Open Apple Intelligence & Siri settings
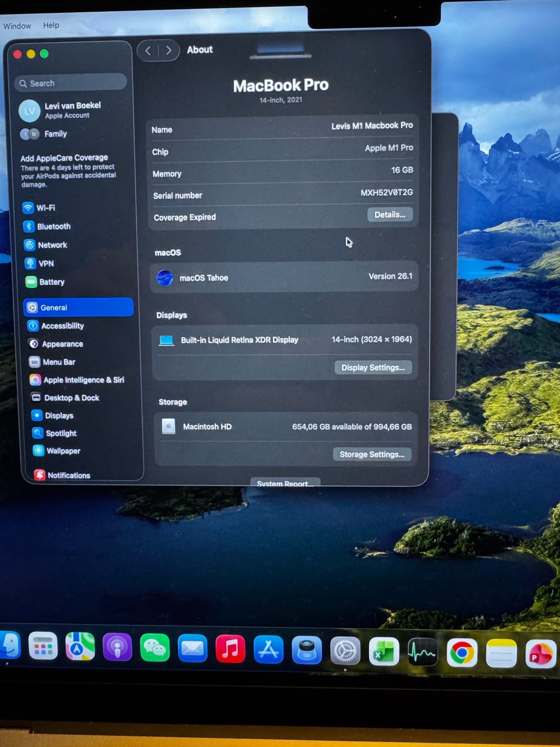 click(77, 380)
